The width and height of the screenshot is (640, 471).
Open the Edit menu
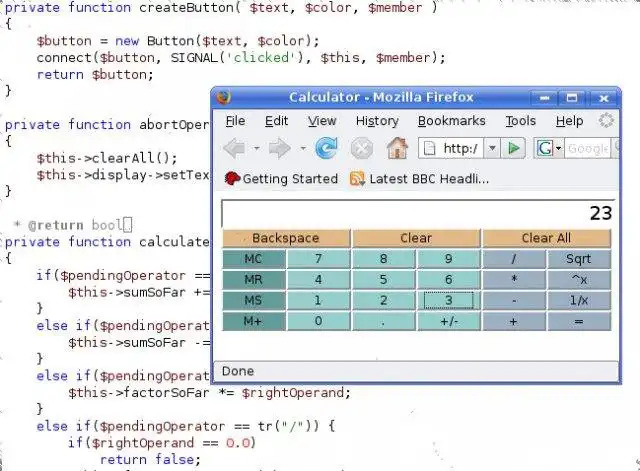click(x=276, y=121)
